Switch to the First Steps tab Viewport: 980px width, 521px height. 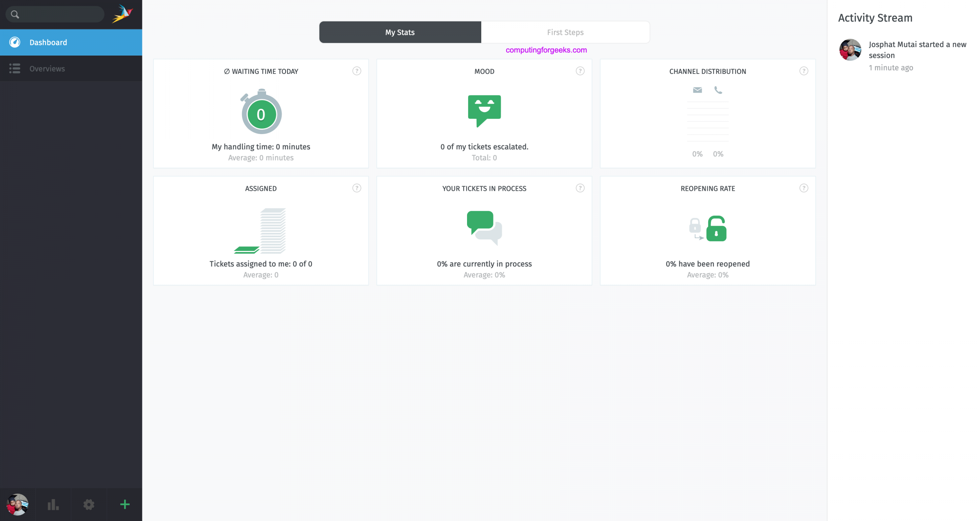pyautogui.click(x=565, y=32)
